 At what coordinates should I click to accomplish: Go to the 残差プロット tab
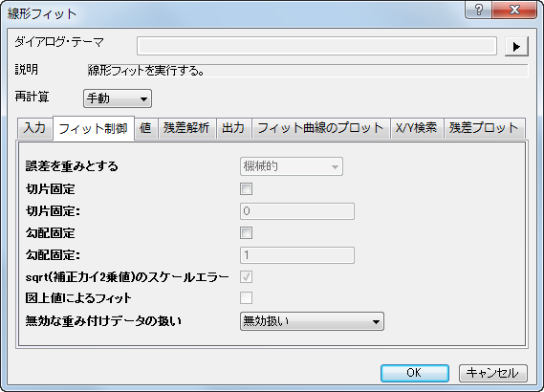[x=485, y=128]
